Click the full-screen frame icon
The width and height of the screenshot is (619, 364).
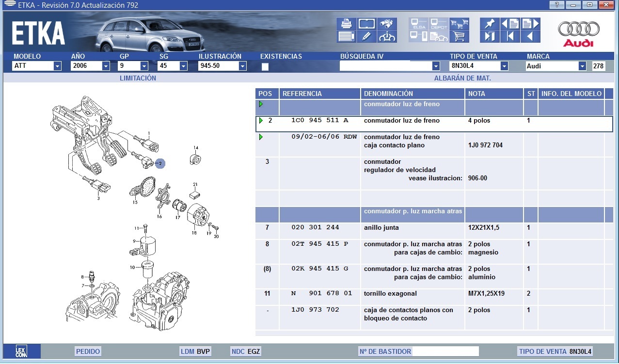click(x=366, y=24)
